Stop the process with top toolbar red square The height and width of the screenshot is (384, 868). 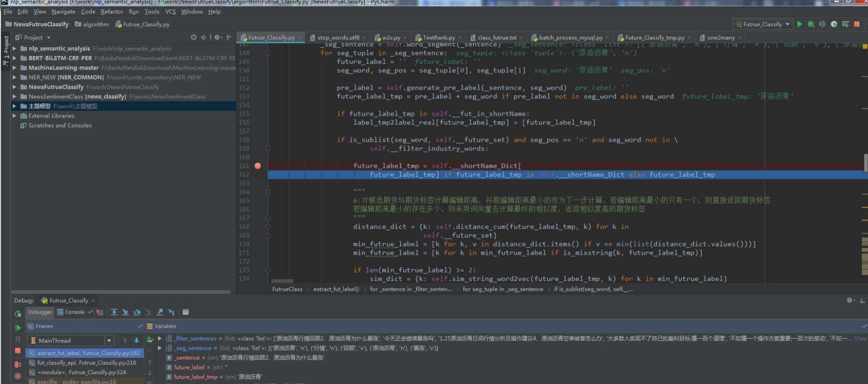tap(857, 24)
